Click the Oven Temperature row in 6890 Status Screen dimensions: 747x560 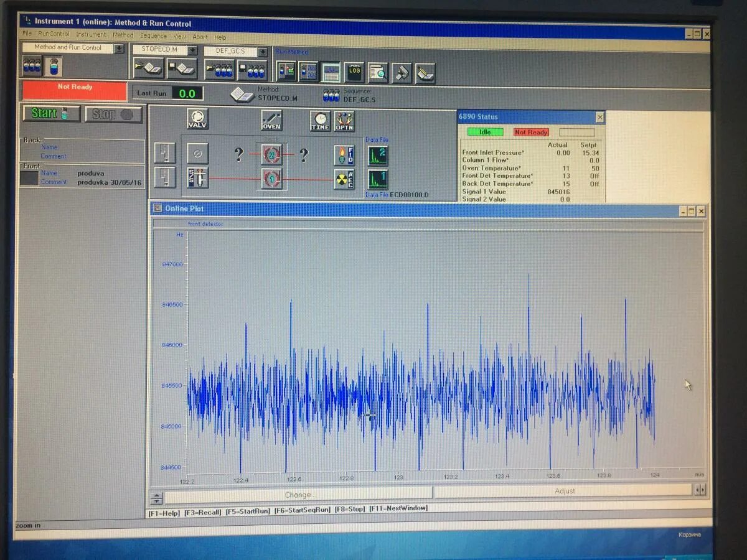click(530, 168)
